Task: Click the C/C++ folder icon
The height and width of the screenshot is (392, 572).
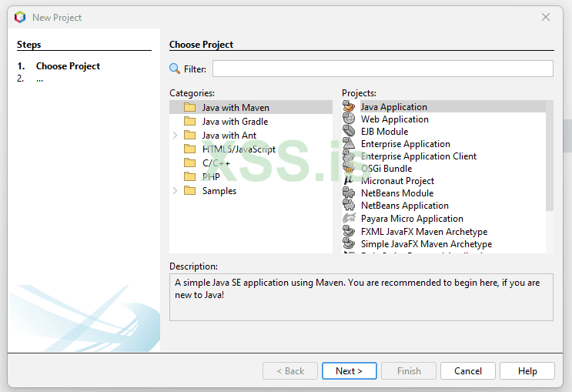Action: point(189,162)
